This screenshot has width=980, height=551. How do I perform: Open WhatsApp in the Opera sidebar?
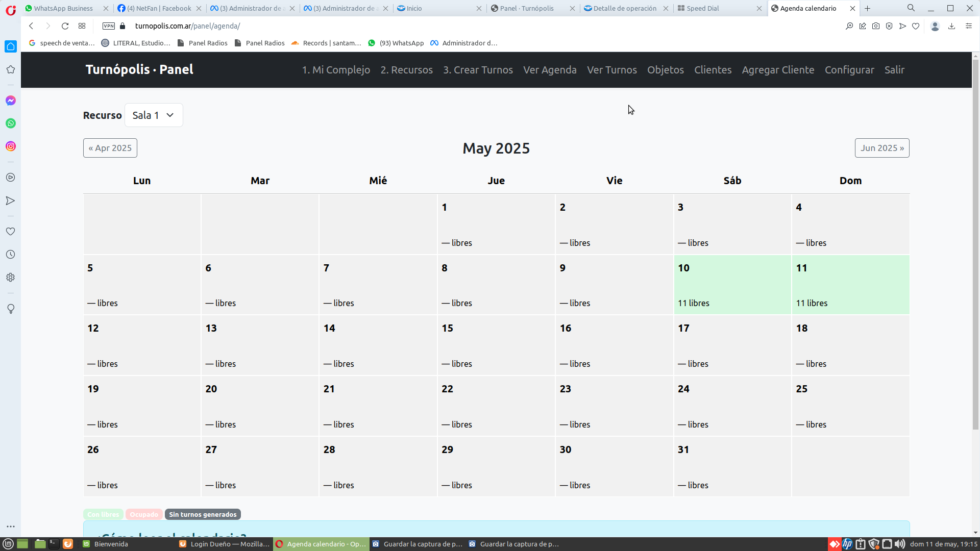(11, 123)
